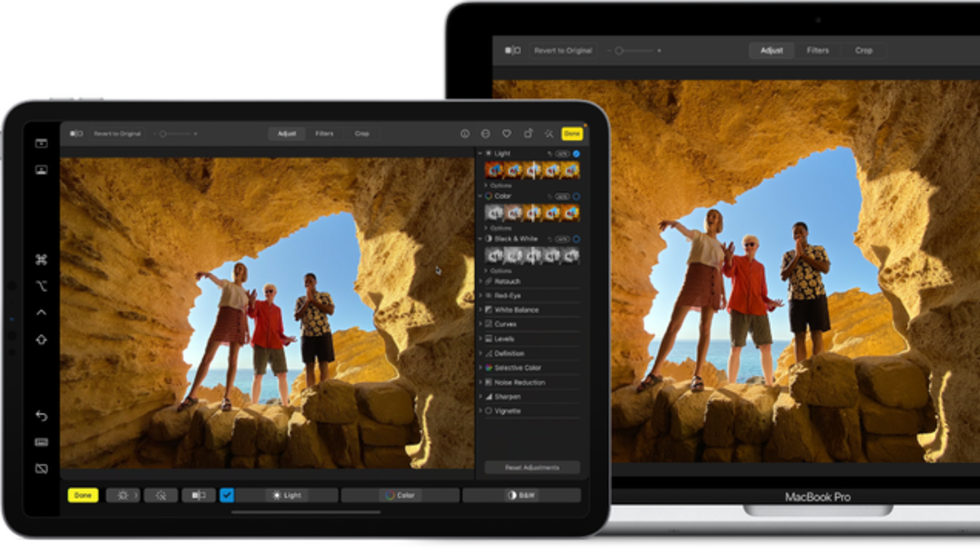Click Revert to Original on the iPad

(117, 134)
